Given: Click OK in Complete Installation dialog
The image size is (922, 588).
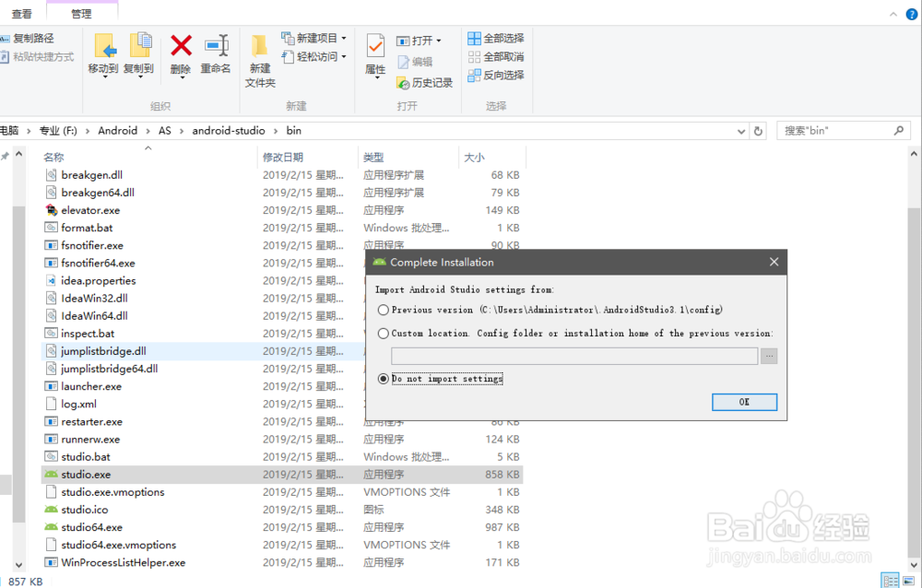Looking at the screenshot, I should tap(744, 402).
